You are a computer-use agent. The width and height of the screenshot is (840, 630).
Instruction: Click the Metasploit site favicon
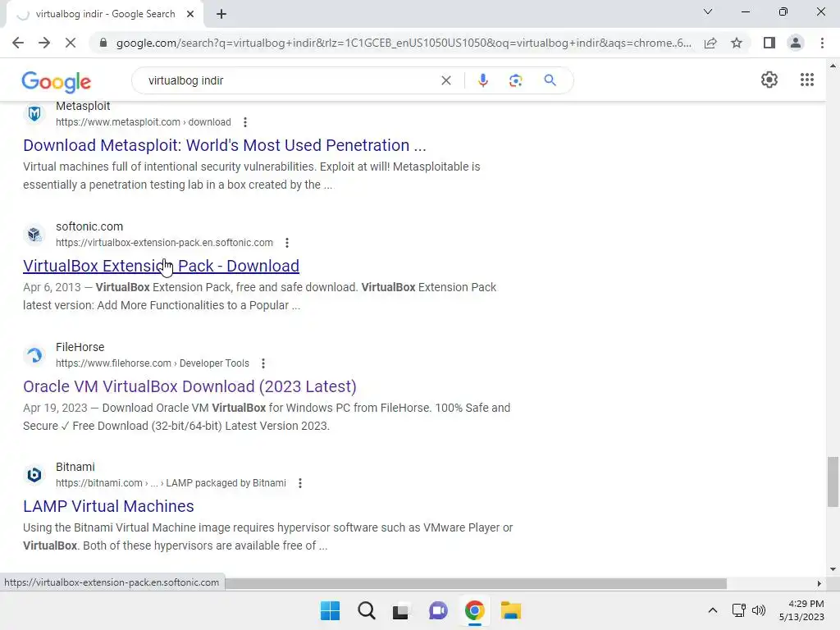(x=34, y=113)
